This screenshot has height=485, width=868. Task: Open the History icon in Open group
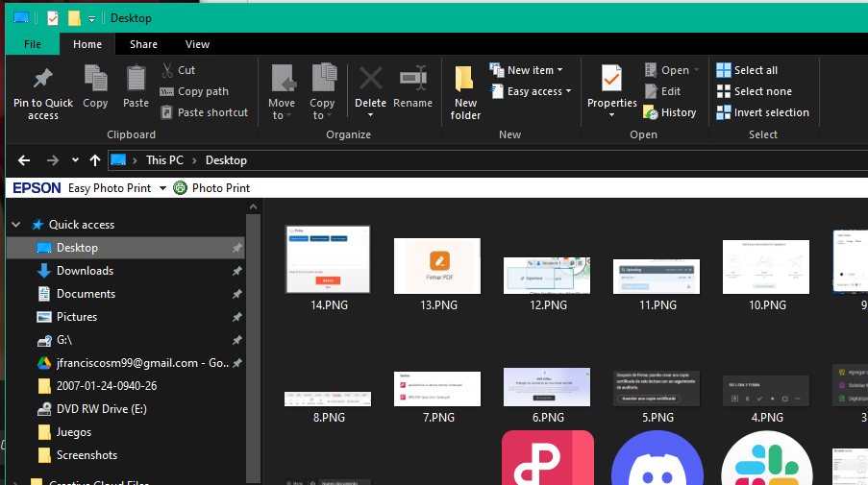coord(669,112)
